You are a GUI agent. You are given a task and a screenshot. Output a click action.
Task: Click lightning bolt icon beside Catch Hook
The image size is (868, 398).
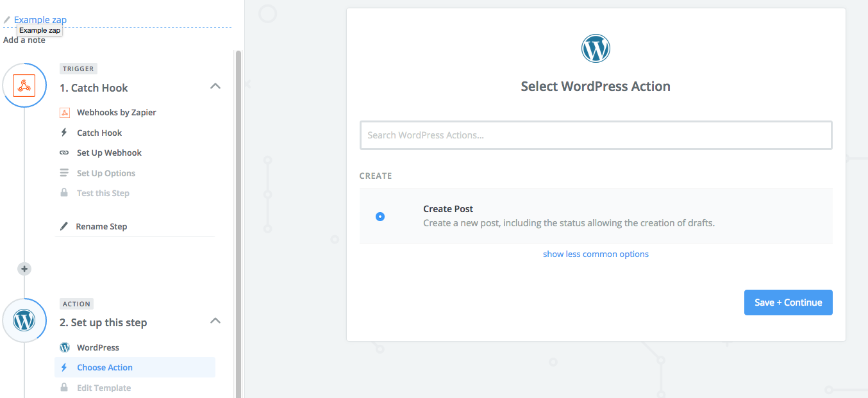click(64, 133)
